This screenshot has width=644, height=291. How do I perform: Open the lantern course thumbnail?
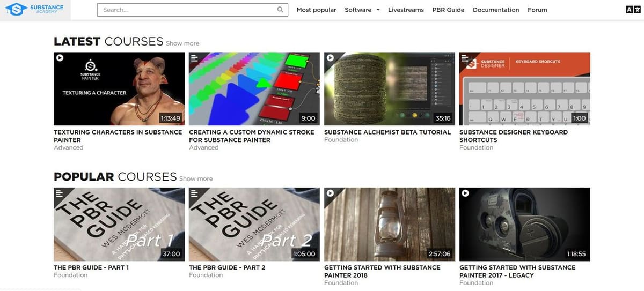(390, 224)
